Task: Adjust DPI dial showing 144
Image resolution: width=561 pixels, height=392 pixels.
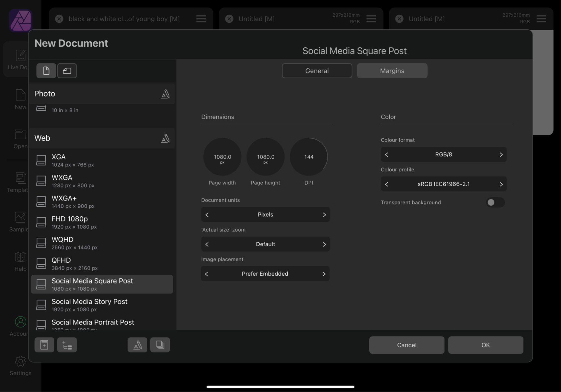Action: coord(309,157)
